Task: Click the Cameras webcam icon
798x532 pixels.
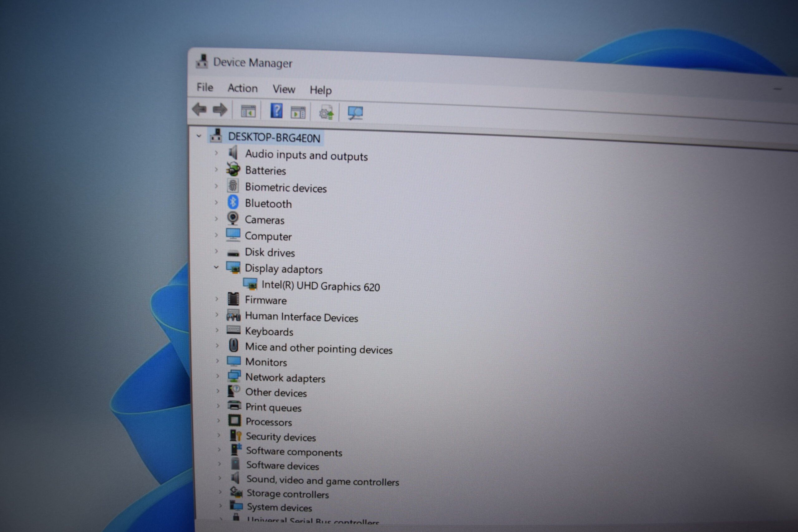Action: tap(233, 218)
